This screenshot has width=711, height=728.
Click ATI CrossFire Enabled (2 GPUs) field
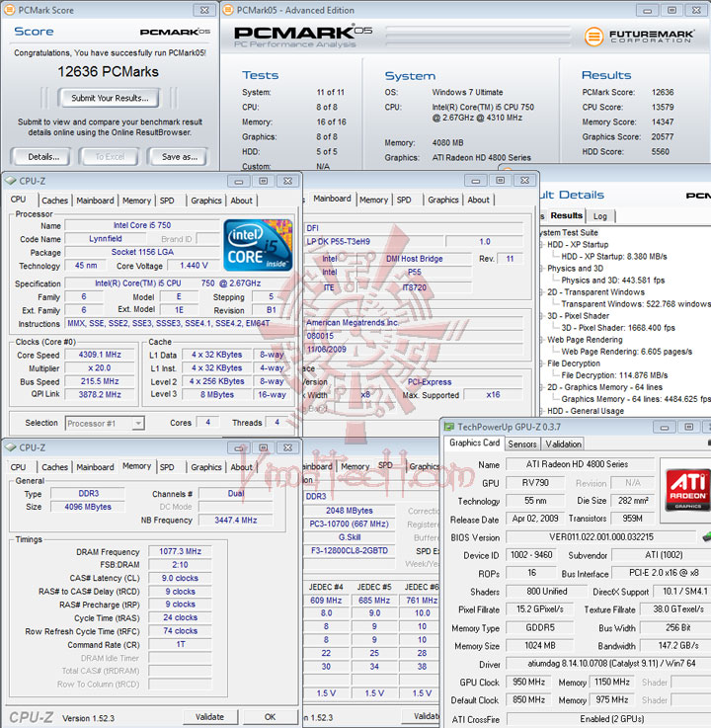pyautogui.click(x=608, y=719)
